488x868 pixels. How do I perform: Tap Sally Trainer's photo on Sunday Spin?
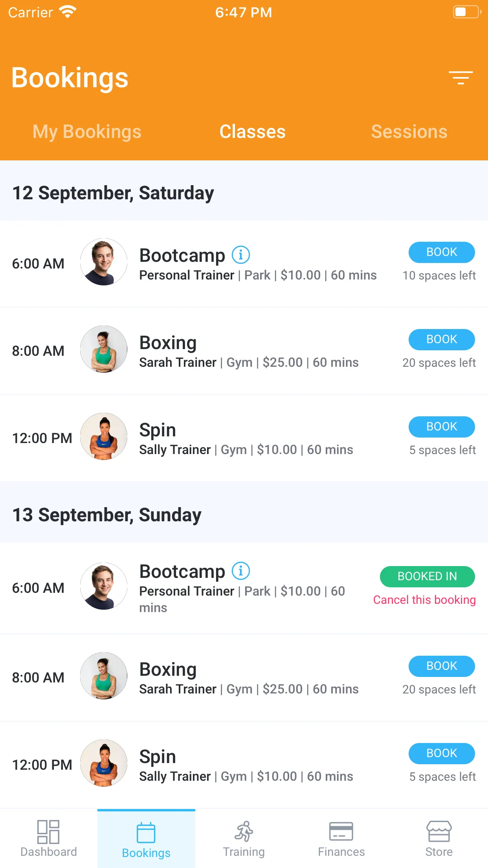point(104,763)
